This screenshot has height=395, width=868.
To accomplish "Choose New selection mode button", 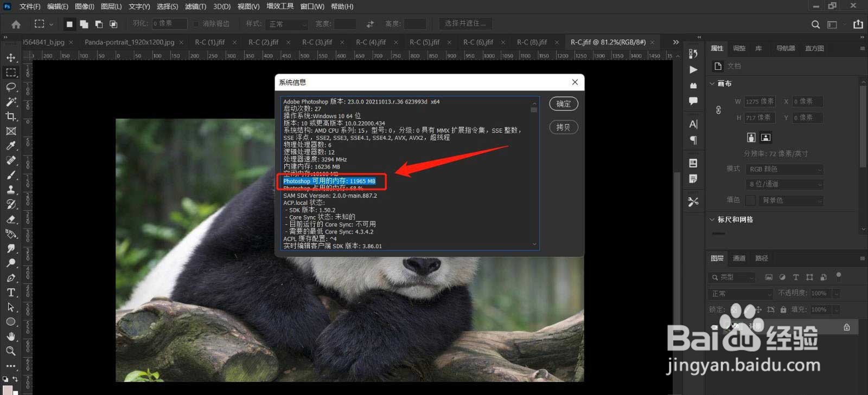I will [x=69, y=24].
